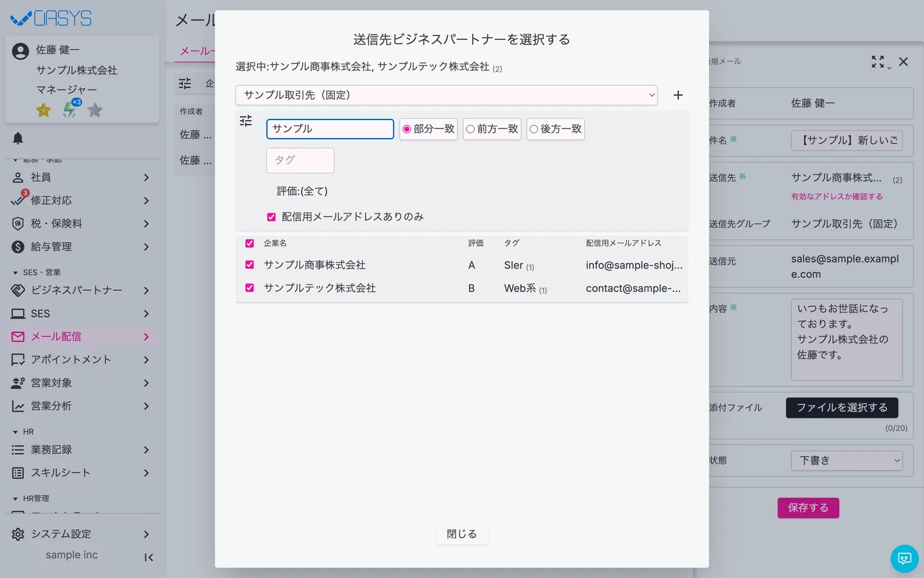Open 営業対象 in the sidebar
The width and height of the screenshot is (924, 578).
click(x=82, y=383)
